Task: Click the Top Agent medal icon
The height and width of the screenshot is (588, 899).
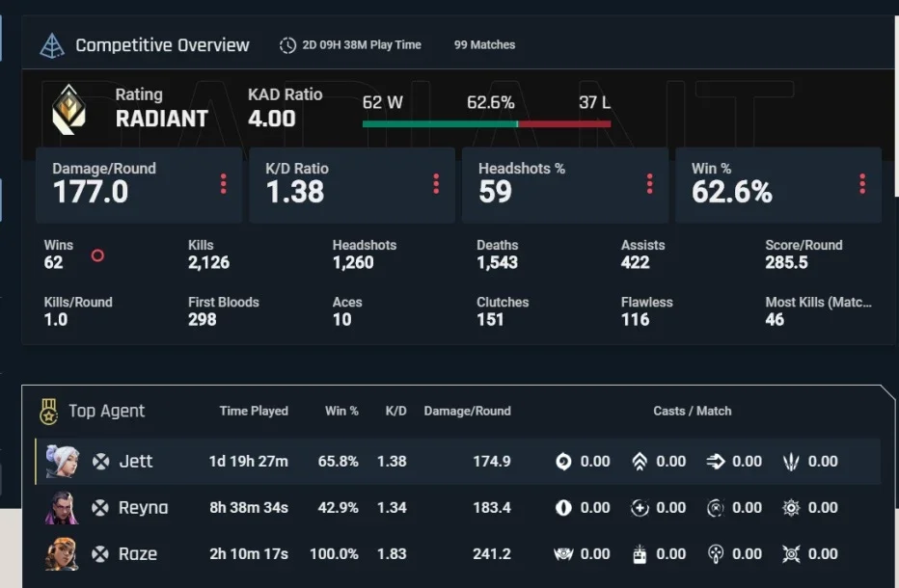Action: 49,412
